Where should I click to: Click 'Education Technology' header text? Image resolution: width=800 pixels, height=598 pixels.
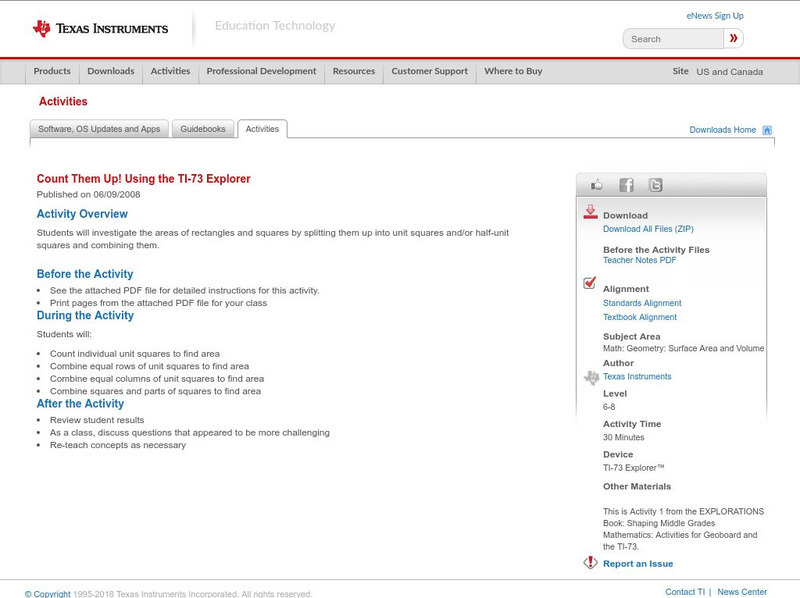pyautogui.click(x=275, y=26)
